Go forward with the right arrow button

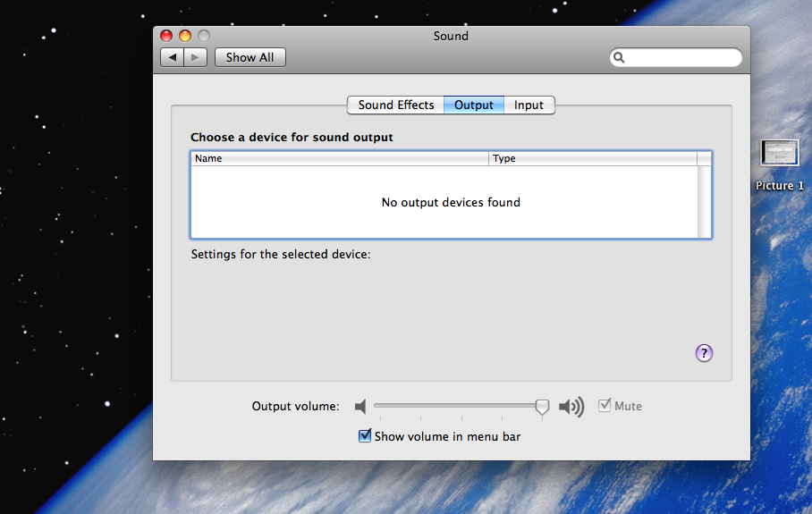pos(196,57)
